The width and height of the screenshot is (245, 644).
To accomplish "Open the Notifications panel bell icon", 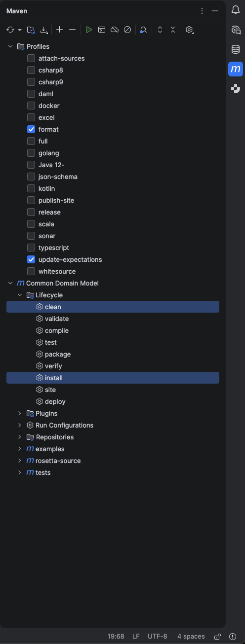I will [236, 10].
